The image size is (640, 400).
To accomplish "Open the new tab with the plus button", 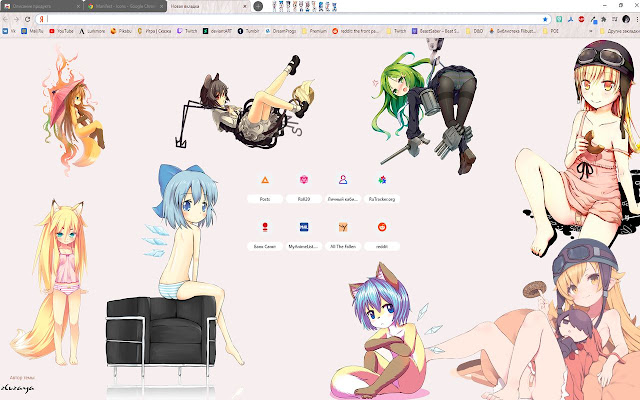I will point(258,6).
